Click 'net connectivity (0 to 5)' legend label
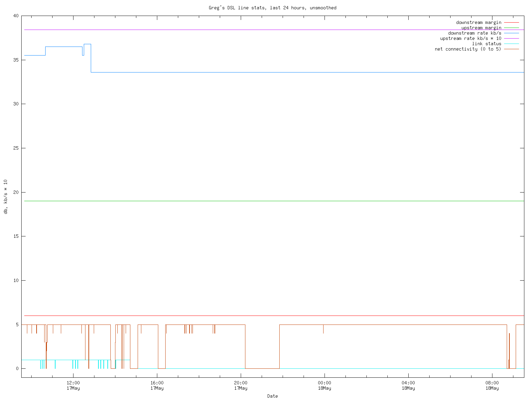532x399 pixels. pos(468,49)
